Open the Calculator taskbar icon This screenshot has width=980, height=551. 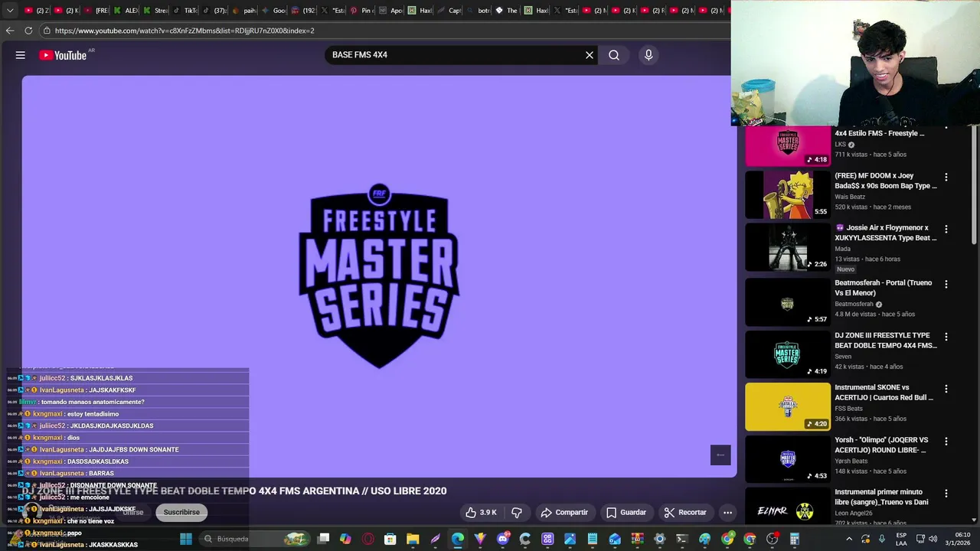795,539
